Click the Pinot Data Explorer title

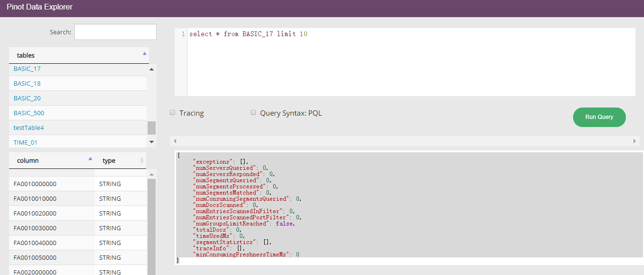tap(40, 7)
